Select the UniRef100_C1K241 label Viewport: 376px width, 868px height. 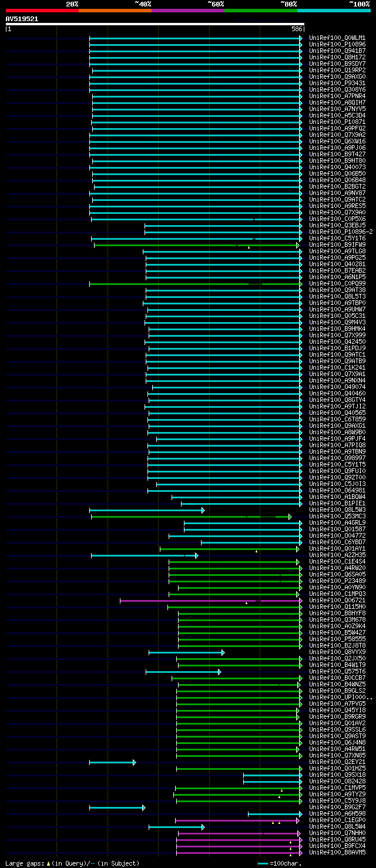337,368
